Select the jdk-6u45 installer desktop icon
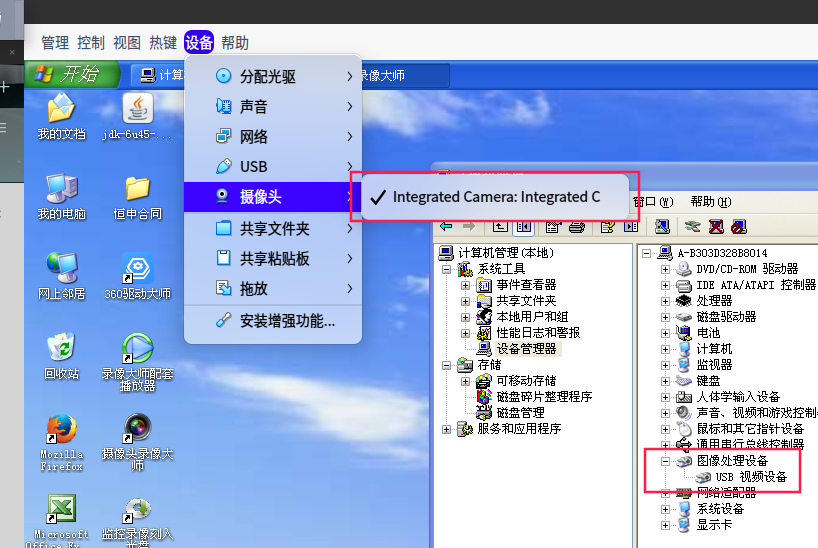The height and width of the screenshot is (548, 818). click(x=137, y=117)
